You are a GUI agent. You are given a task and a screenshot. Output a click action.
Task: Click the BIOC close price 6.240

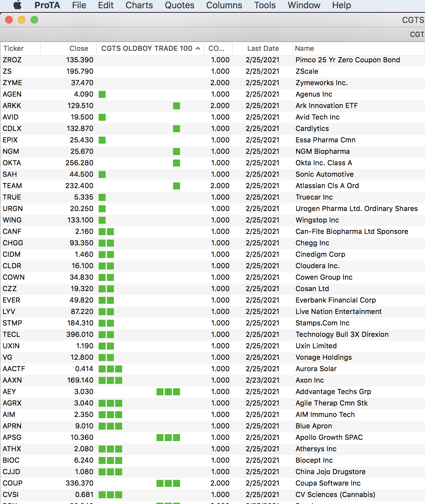[84, 460]
